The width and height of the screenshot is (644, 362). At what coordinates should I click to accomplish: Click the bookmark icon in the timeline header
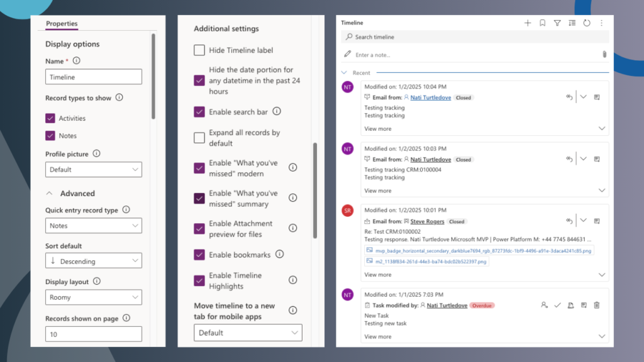pyautogui.click(x=542, y=23)
